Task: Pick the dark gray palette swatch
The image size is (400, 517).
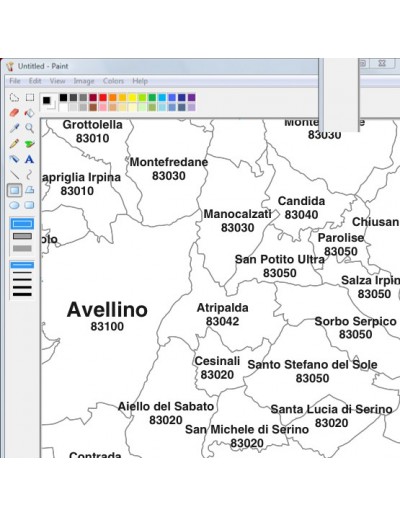Action: (73, 97)
